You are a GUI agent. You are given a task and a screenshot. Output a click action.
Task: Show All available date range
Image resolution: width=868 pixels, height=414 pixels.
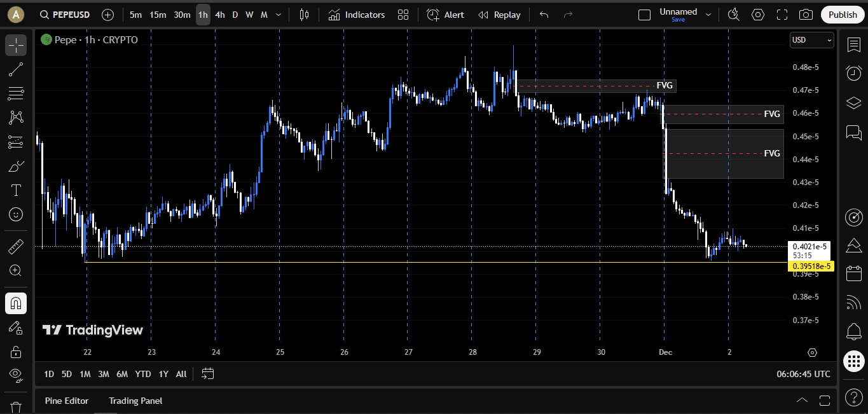[181, 374]
